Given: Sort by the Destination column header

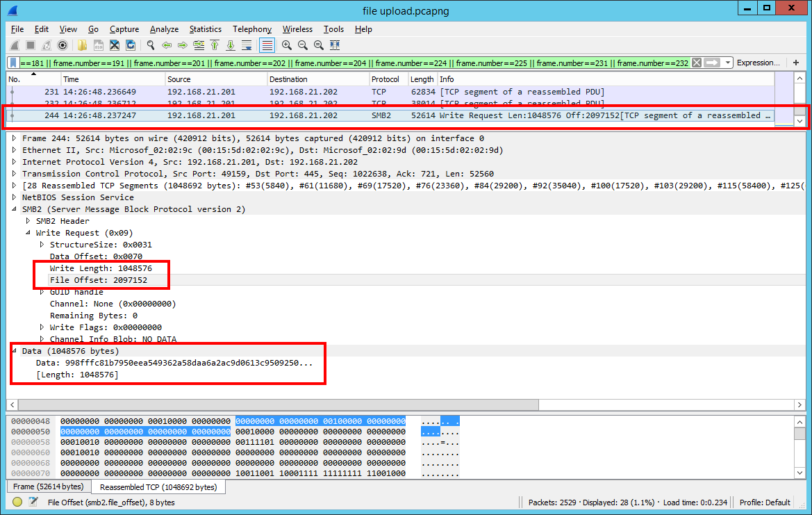Looking at the screenshot, I should (317, 79).
